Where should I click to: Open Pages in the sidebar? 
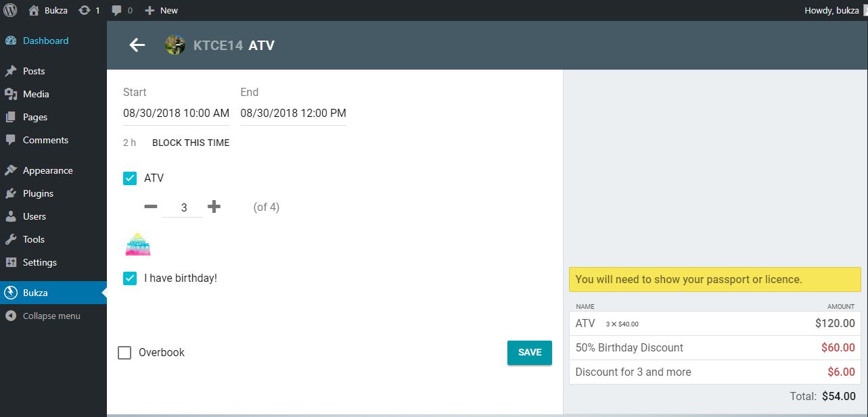click(53, 117)
